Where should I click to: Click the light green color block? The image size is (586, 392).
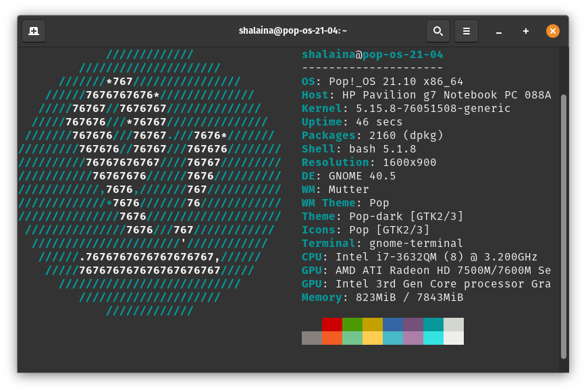click(352, 338)
